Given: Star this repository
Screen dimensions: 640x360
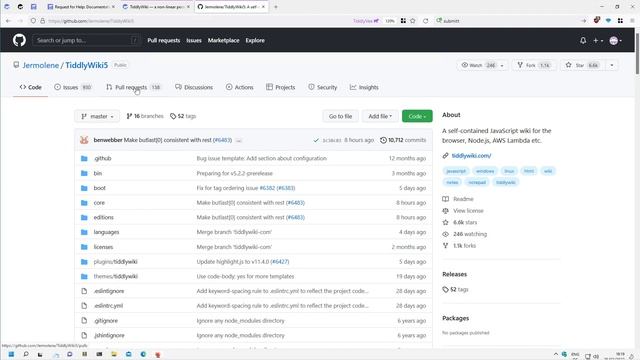Looking at the screenshot, I should click(x=582, y=65).
